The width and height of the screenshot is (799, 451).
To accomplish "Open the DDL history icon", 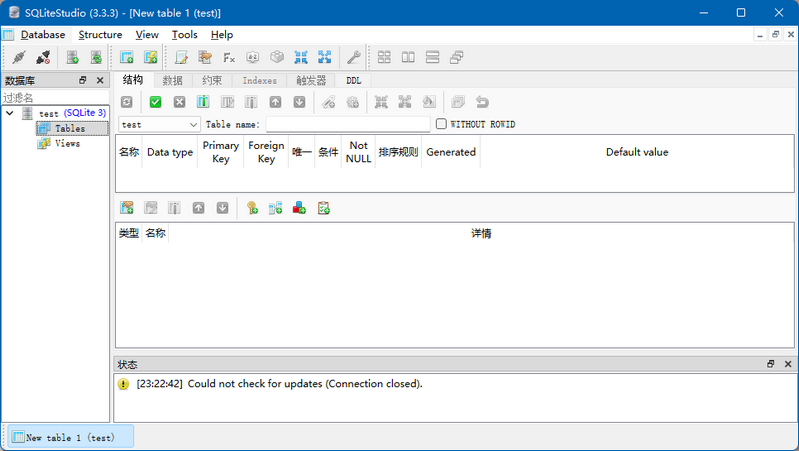I will (205, 57).
